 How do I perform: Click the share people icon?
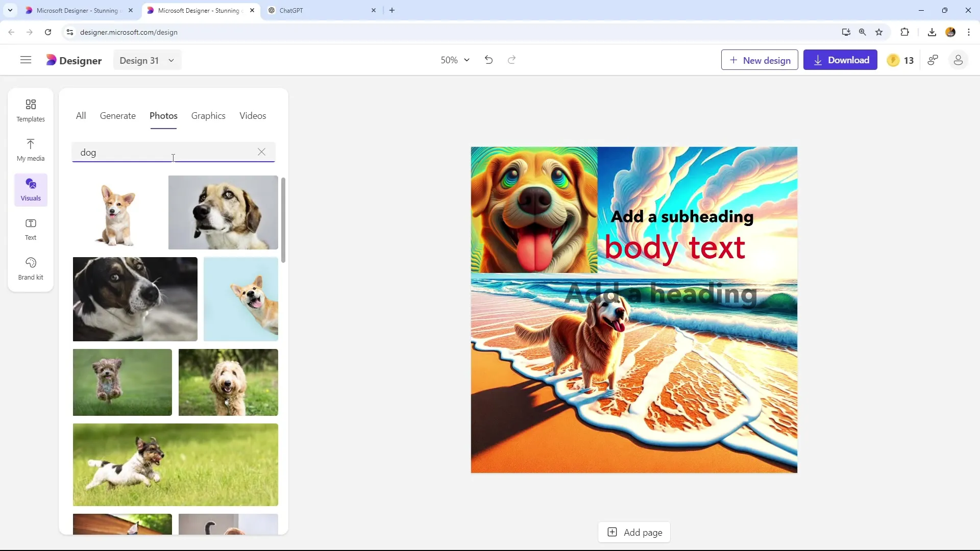coord(933,60)
